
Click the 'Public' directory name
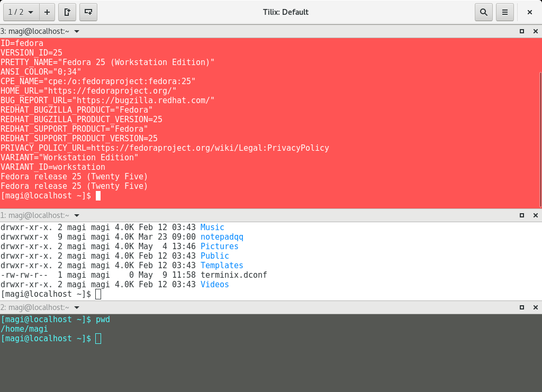pyautogui.click(x=215, y=256)
